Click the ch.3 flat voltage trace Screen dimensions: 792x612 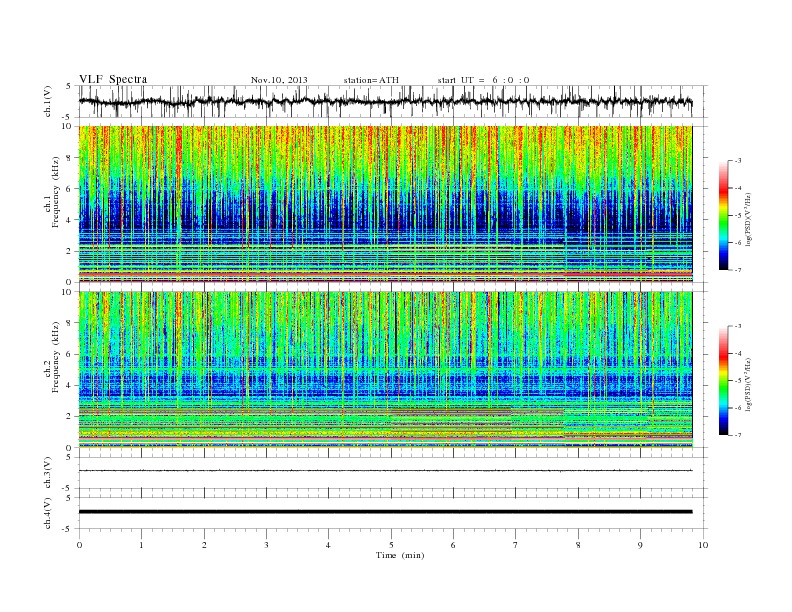[386, 471]
